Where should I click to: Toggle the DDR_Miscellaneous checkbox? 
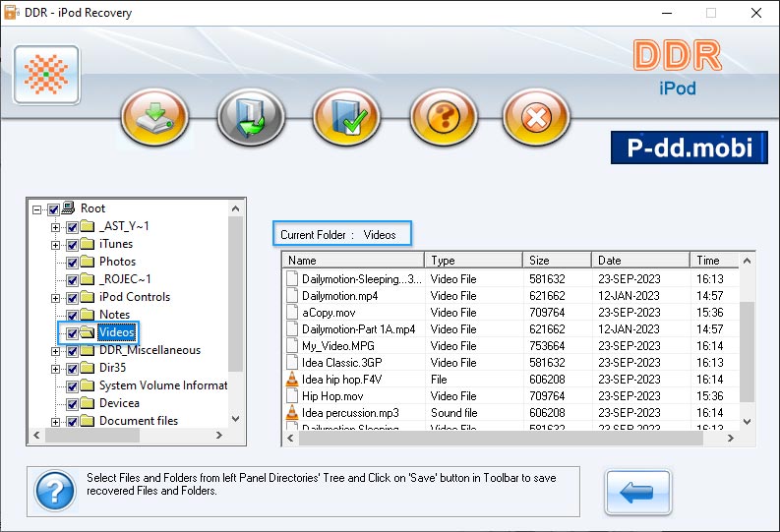click(72, 351)
